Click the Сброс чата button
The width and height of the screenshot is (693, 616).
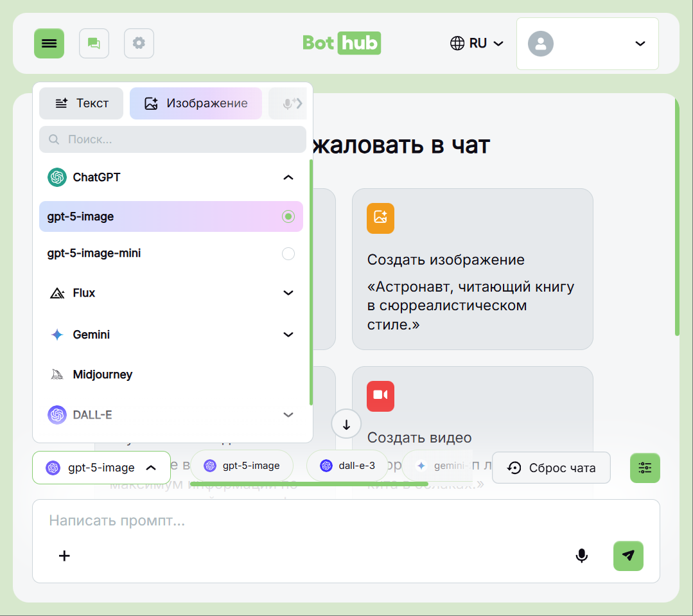551,468
